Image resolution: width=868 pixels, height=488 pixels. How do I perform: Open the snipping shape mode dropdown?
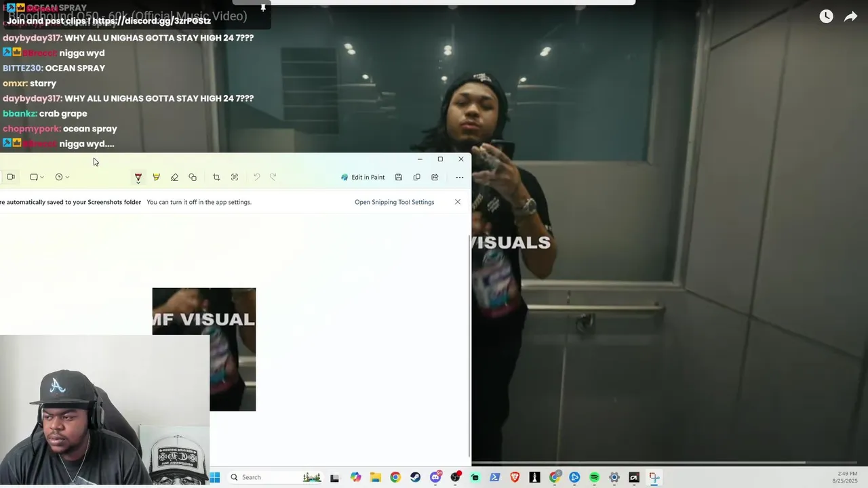37,177
